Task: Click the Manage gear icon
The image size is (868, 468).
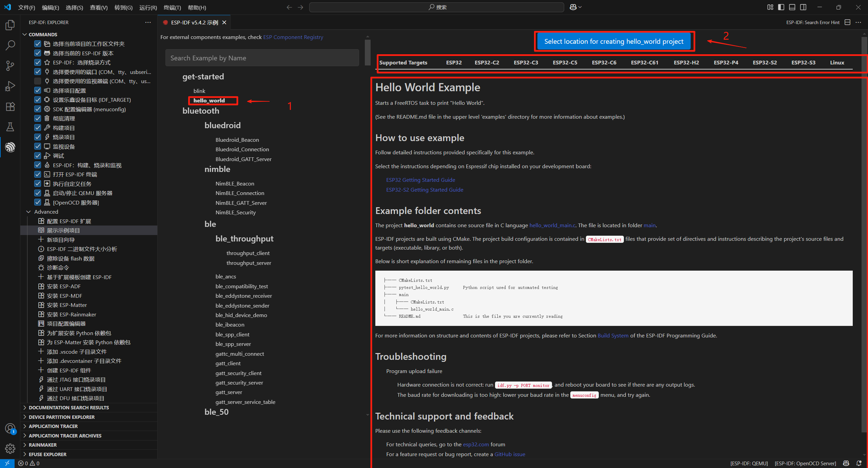Action: pos(10,449)
